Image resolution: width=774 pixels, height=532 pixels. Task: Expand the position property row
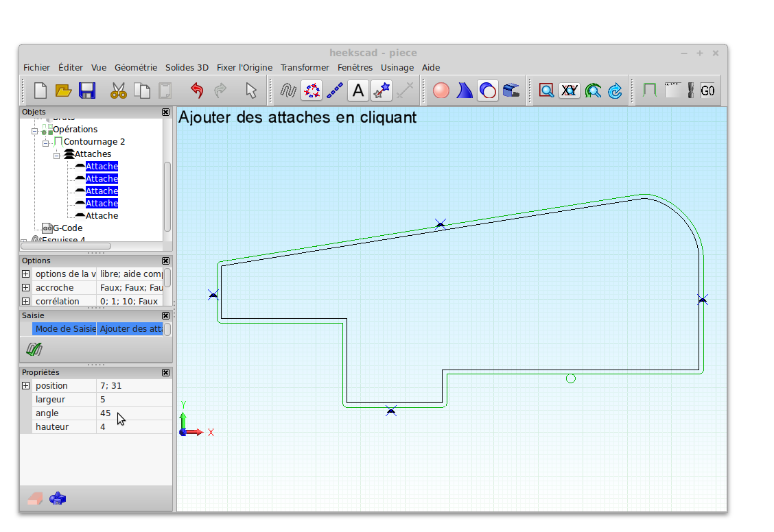26,386
